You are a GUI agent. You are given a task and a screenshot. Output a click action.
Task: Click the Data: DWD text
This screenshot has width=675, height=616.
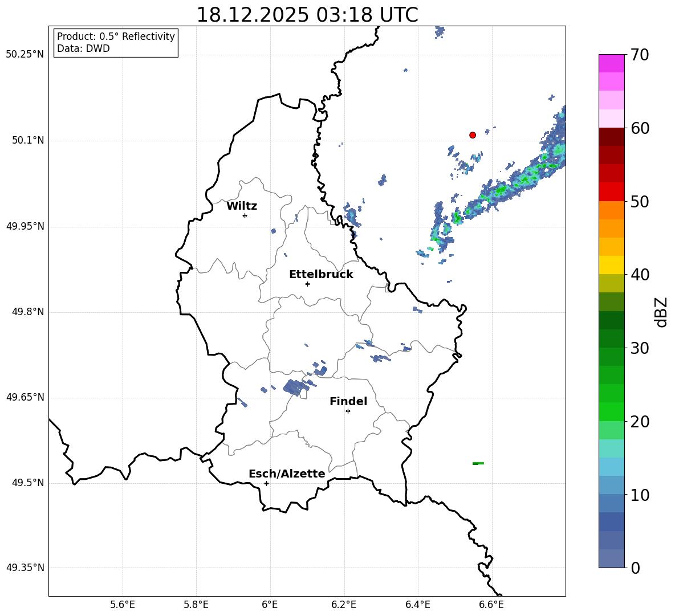83,48
